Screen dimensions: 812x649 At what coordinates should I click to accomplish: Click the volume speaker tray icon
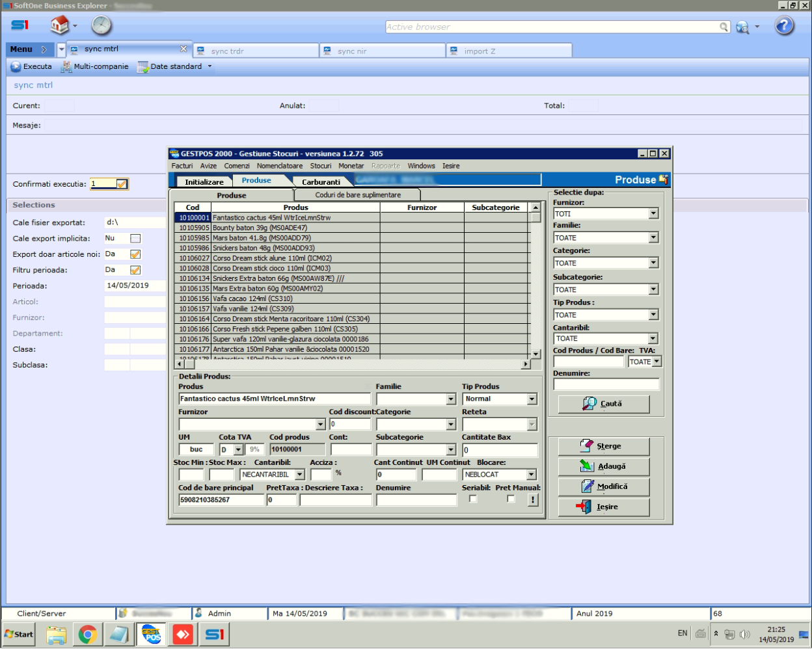tap(745, 634)
